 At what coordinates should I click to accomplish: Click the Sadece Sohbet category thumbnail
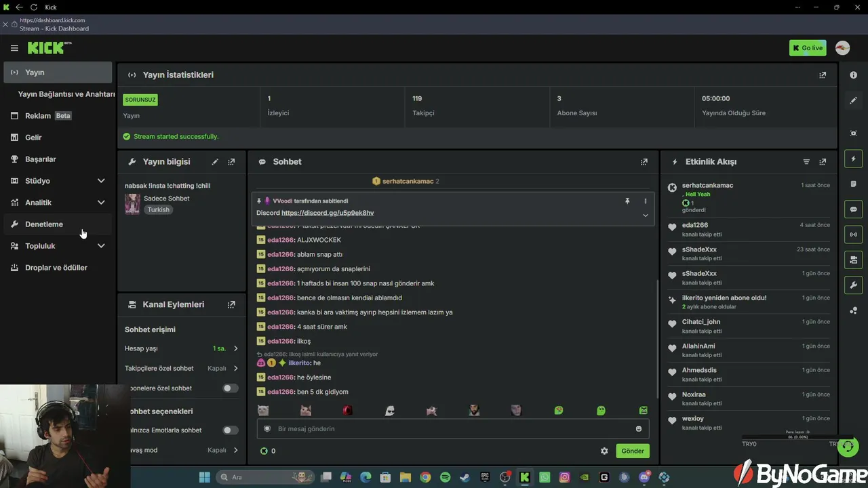click(x=132, y=204)
